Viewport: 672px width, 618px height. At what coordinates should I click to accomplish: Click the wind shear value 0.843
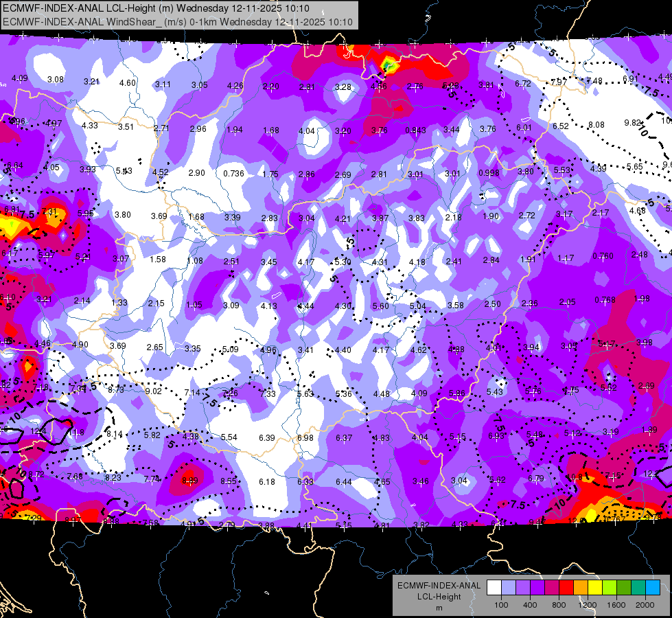[415, 130]
